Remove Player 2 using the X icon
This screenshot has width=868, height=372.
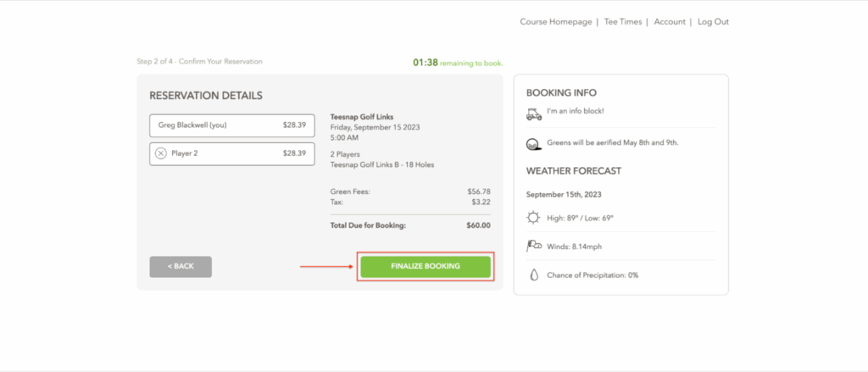(161, 153)
